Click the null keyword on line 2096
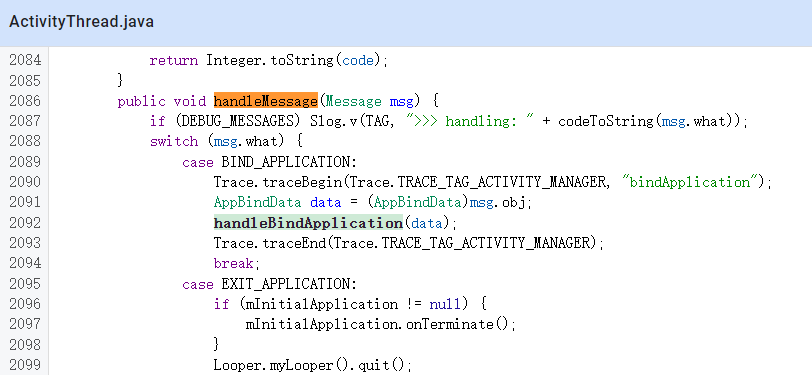Image resolution: width=812 pixels, height=375 pixels. click(445, 304)
